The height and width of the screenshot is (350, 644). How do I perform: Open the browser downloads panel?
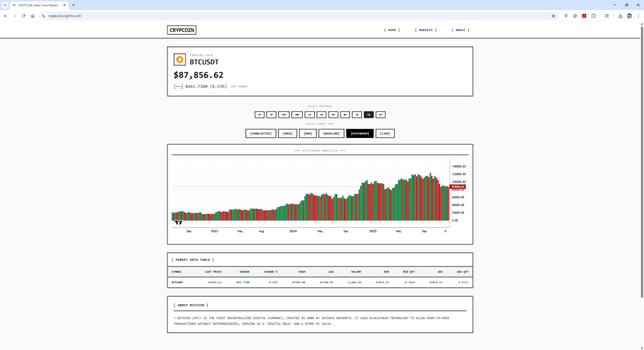point(621,16)
